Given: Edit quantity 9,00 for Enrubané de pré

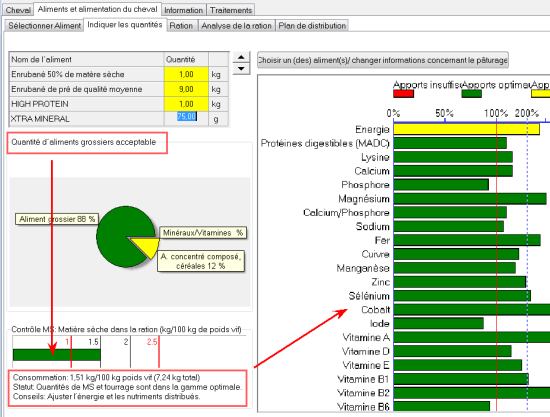Looking at the screenshot, I should 186,89.
